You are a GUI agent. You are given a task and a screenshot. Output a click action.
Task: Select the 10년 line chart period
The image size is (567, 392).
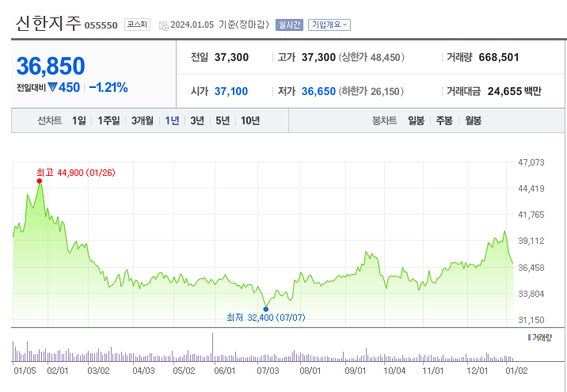tap(250, 120)
